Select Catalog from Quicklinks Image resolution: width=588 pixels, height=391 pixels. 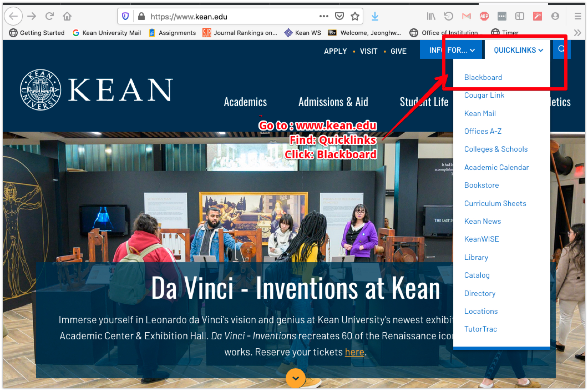(x=477, y=275)
